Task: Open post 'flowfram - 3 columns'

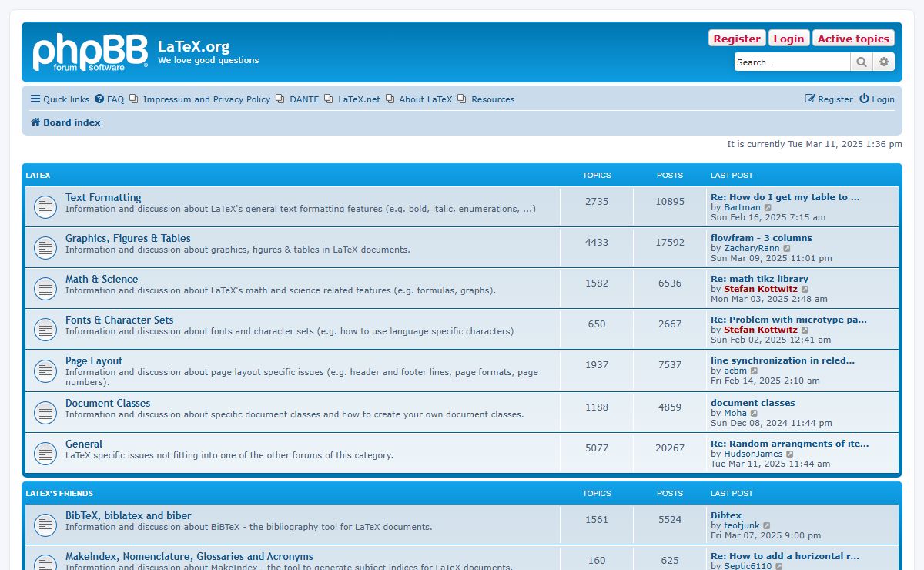Action: click(x=762, y=238)
